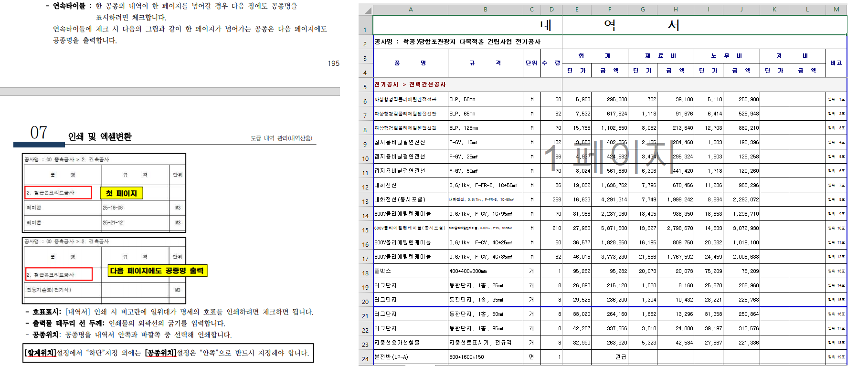Select column B header

point(485,10)
